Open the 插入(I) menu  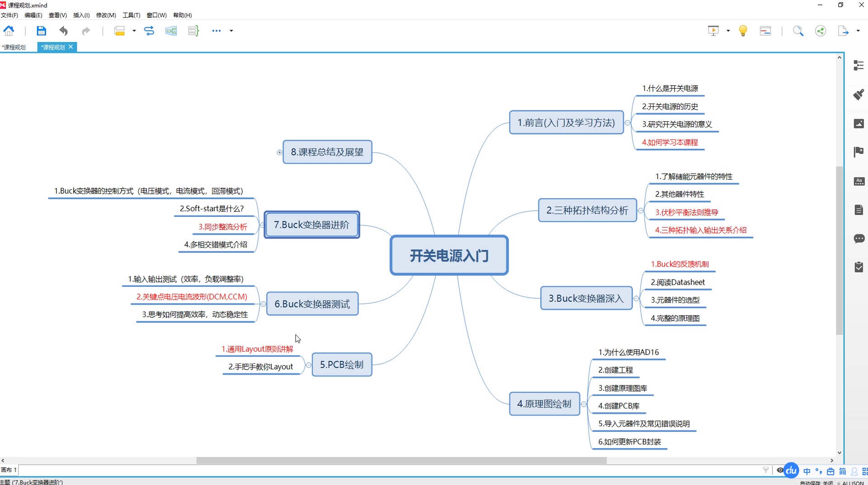81,15
